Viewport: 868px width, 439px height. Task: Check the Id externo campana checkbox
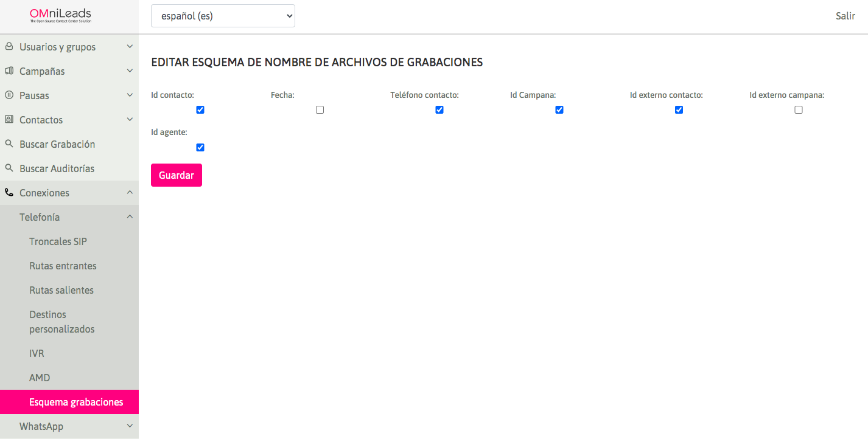coord(799,110)
